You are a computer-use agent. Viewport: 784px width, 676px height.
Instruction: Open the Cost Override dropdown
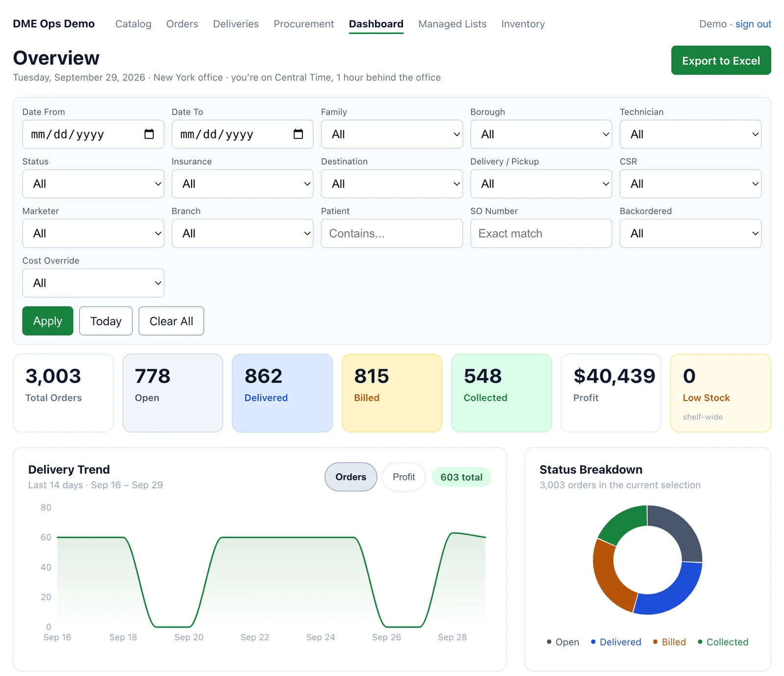pos(93,283)
